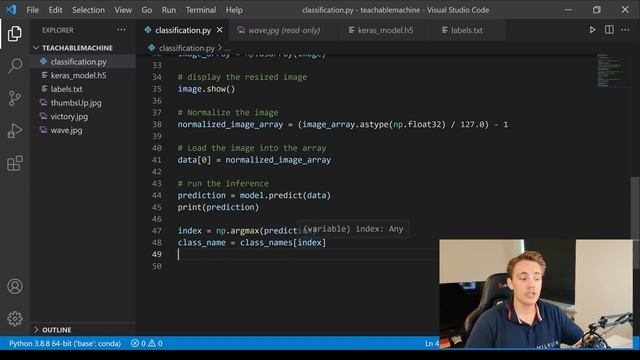Open the Terminal menu
The height and width of the screenshot is (360, 640).
pyautogui.click(x=201, y=10)
